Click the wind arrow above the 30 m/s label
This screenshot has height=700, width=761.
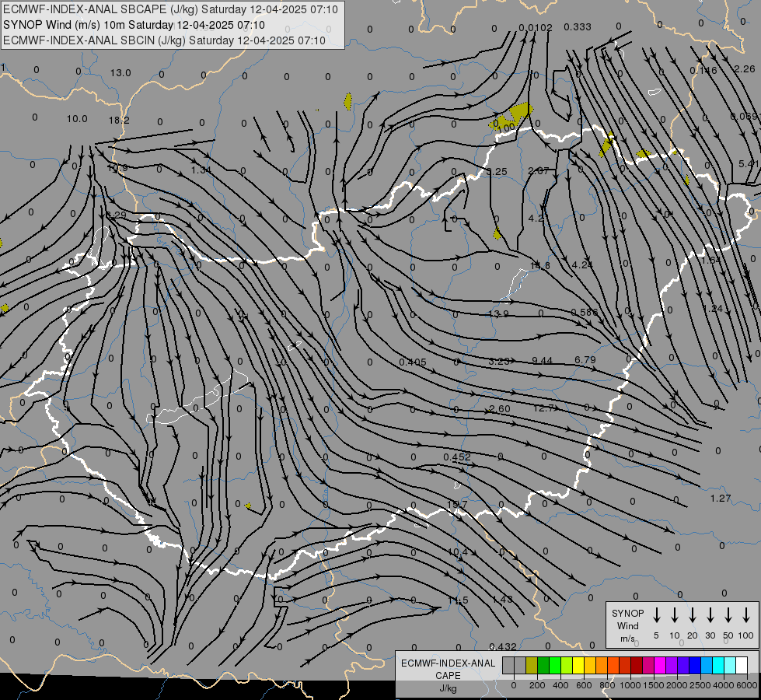pyautogui.click(x=710, y=614)
